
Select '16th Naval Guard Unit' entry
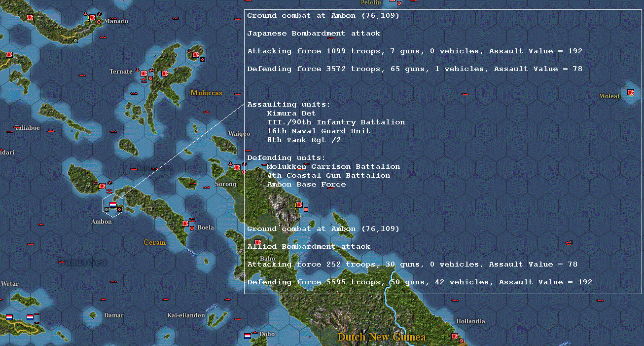319,131
